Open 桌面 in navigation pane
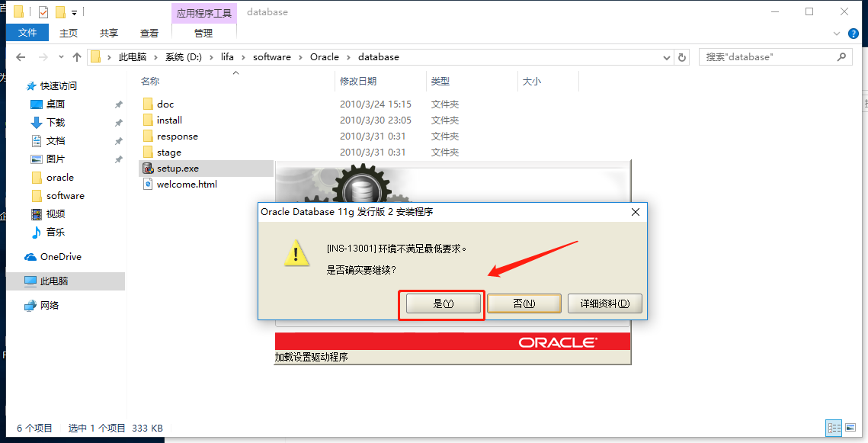 point(56,104)
